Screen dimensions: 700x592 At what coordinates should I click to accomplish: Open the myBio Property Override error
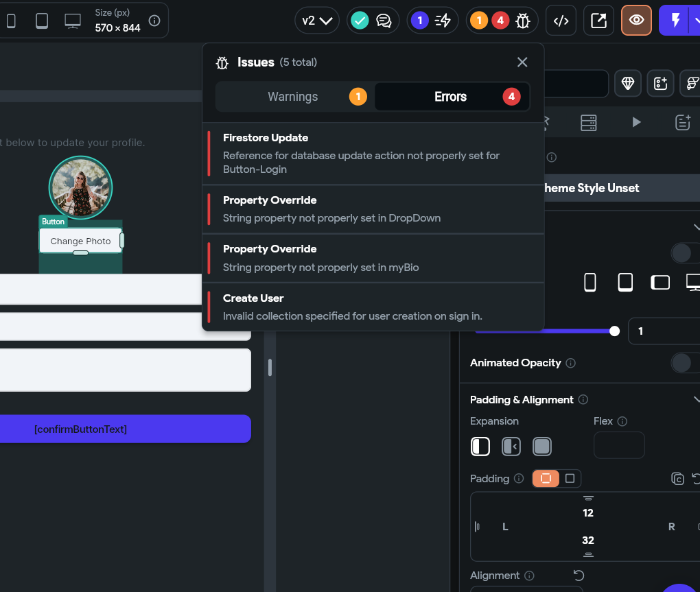point(373,259)
